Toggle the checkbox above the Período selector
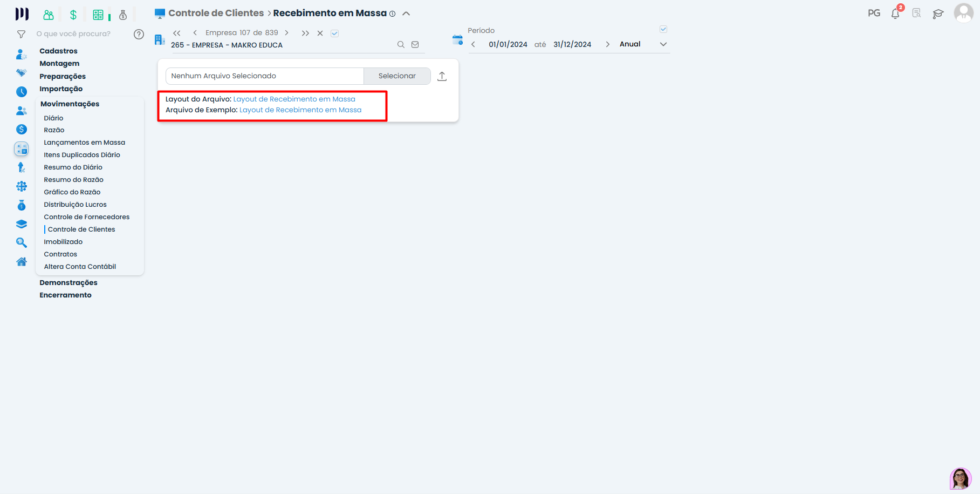980x494 pixels. (x=663, y=29)
